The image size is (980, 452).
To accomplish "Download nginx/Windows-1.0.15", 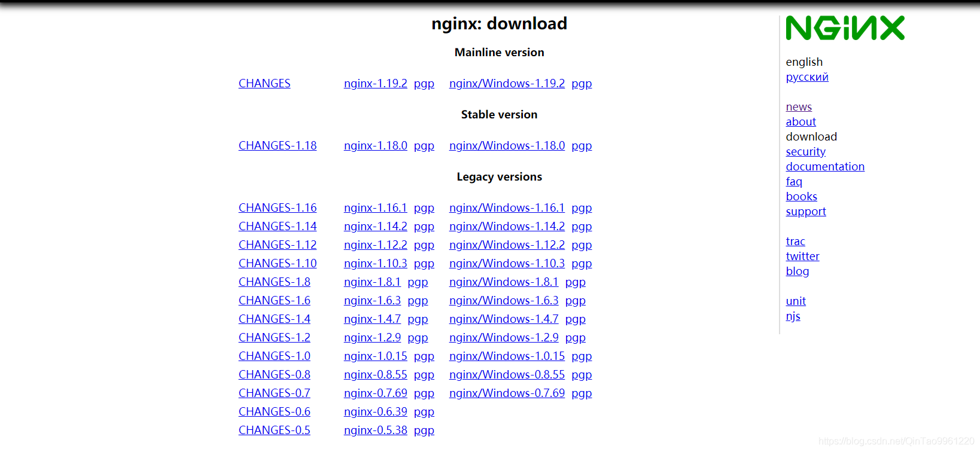I will click(507, 356).
